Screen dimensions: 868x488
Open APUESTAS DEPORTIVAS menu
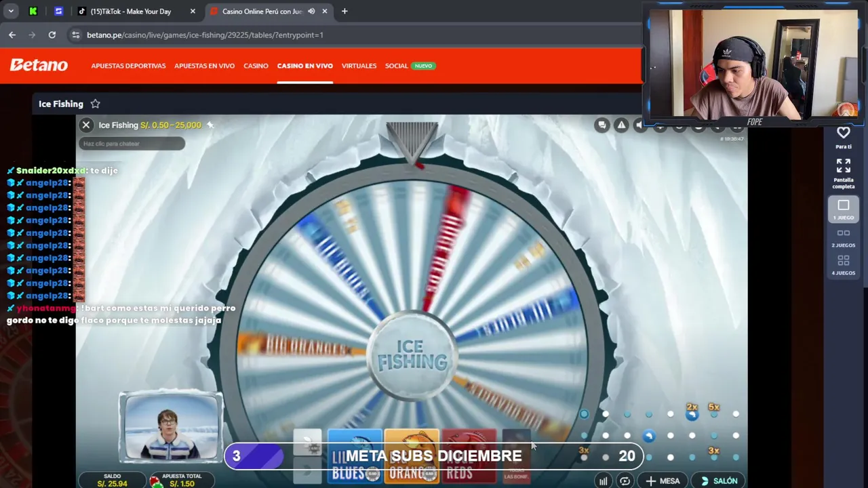coord(128,66)
